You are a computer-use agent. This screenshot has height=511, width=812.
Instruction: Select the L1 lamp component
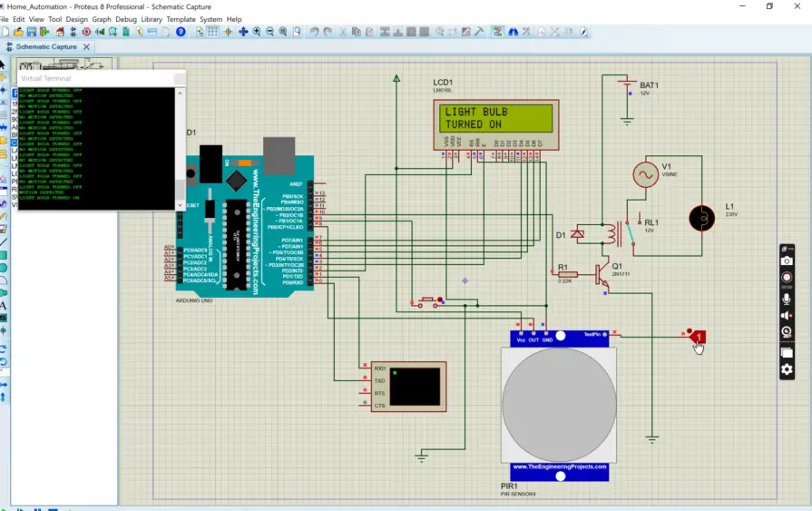(701, 218)
